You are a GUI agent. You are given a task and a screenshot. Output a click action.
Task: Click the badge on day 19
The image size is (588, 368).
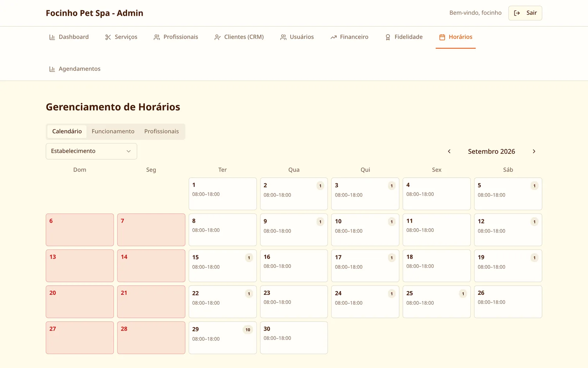(x=534, y=258)
